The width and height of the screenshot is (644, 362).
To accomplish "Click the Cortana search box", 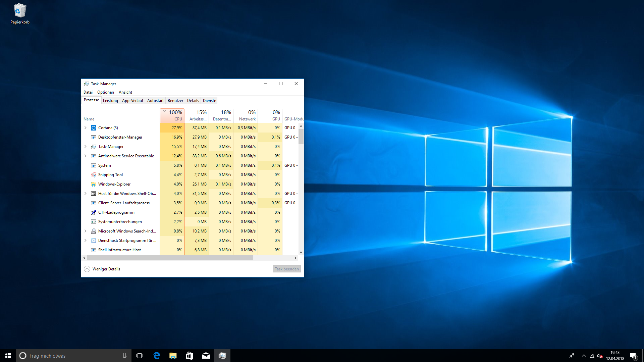I will (x=74, y=356).
